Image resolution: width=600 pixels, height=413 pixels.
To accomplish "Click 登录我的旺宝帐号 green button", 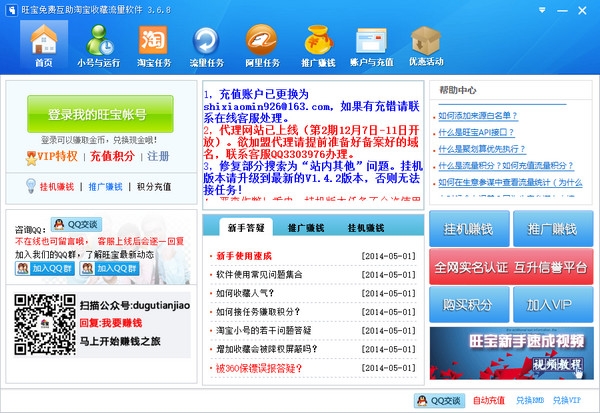I will pos(100,114).
